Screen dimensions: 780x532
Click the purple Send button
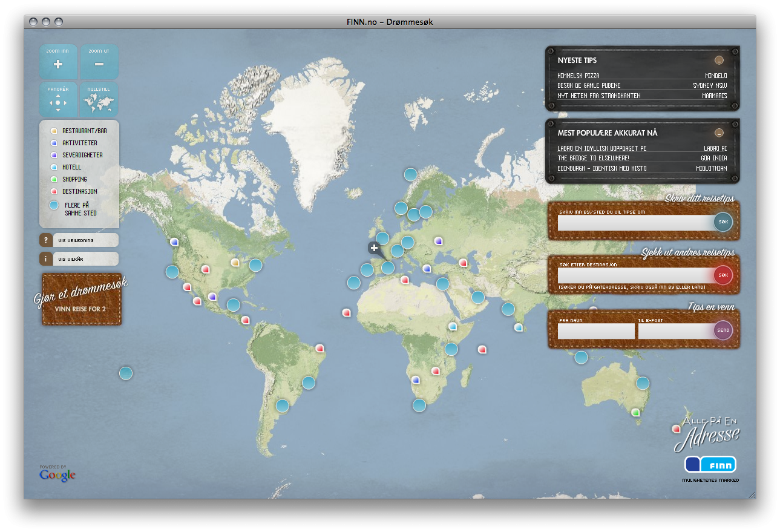point(723,330)
